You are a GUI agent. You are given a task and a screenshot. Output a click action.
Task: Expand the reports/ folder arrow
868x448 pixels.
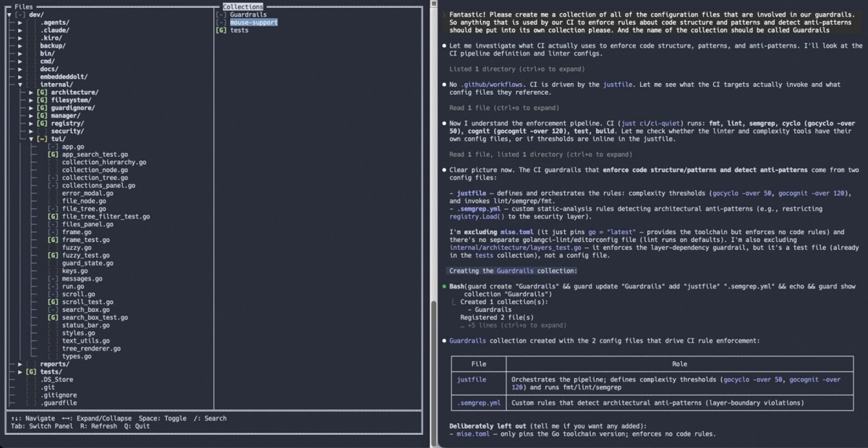point(20,364)
